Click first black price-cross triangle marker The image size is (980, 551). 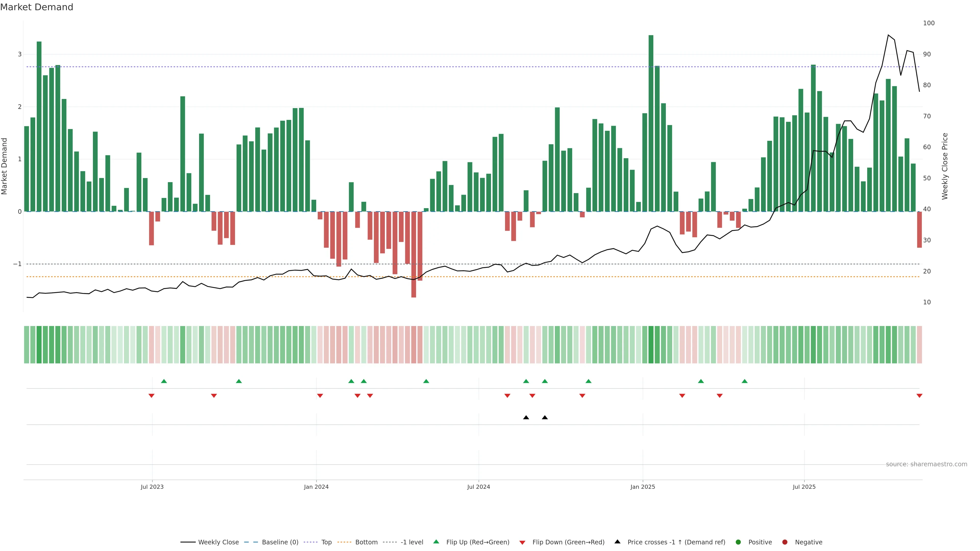pos(526,418)
